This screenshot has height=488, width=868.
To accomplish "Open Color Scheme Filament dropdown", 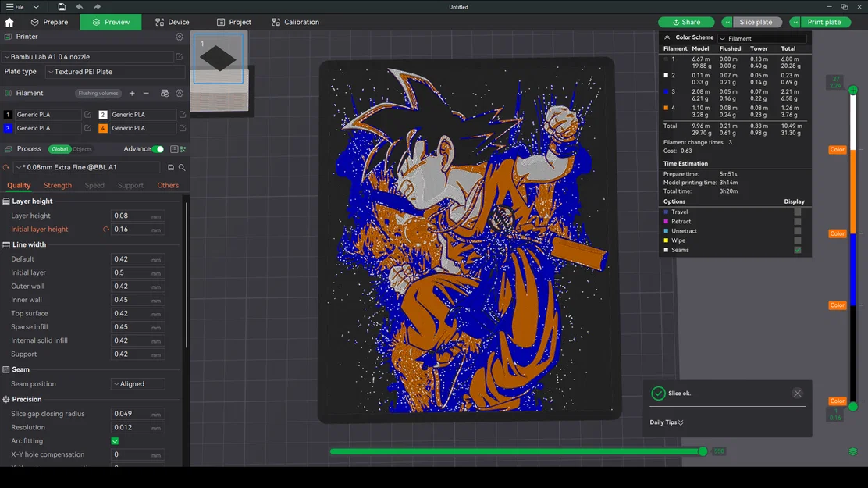I will pos(762,38).
